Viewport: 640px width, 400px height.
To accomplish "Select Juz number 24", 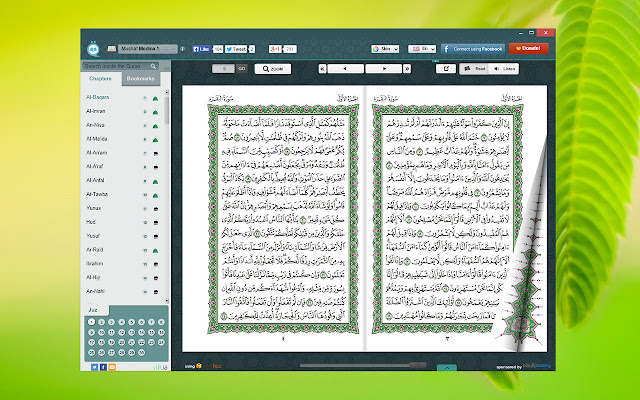I will 161,342.
